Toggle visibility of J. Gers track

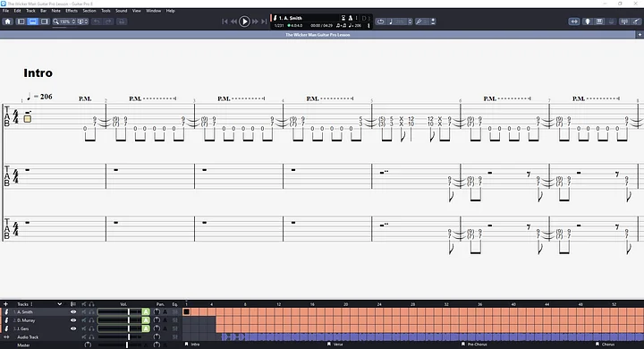click(x=73, y=328)
